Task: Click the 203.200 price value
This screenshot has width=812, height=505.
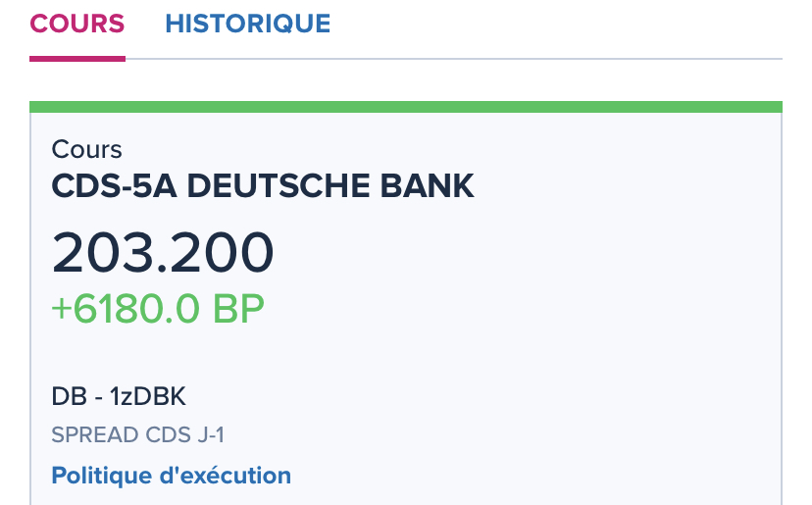Action: [163, 252]
